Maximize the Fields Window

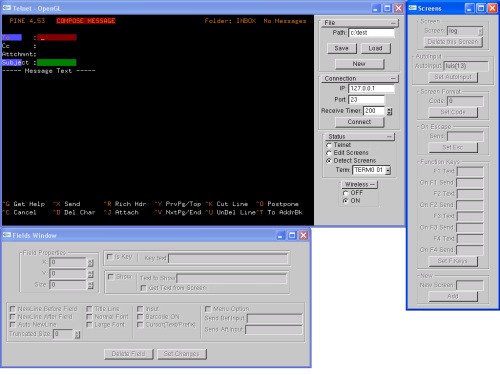pyautogui.click(x=292, y=235)
